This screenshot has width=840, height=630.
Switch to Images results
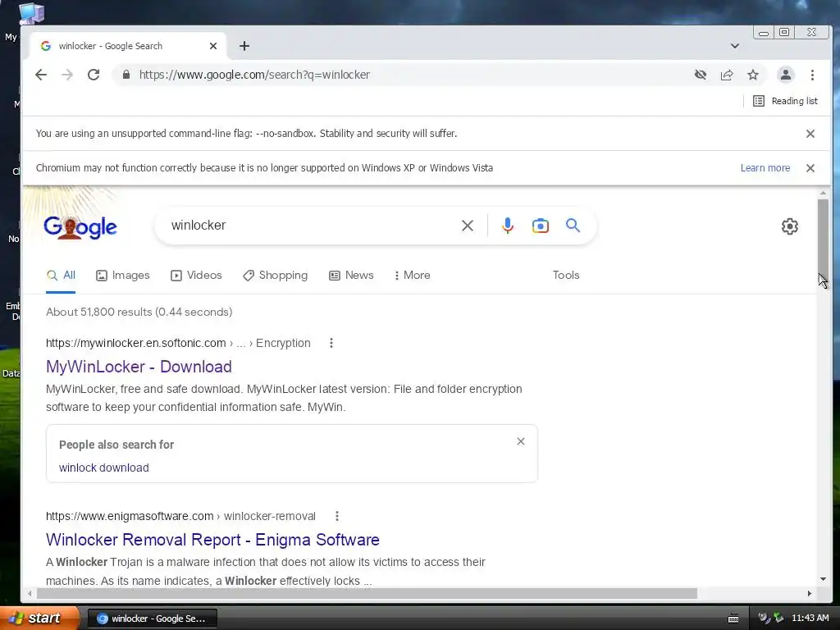pos(123,276)
